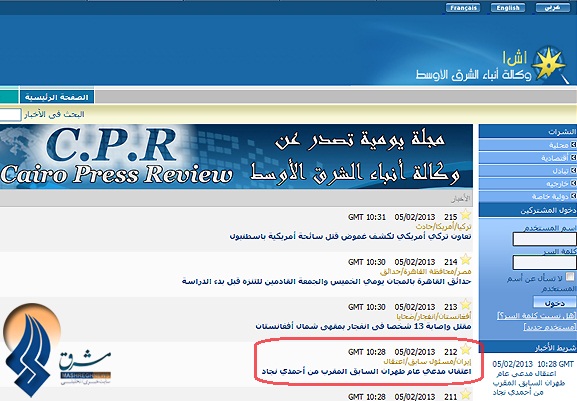Expand the خارجية bulletin arrow icon

point(573,183)
